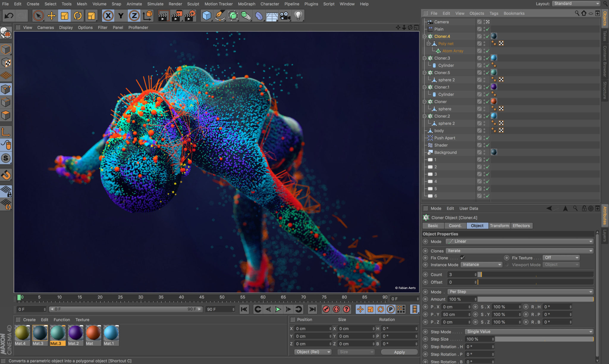Select the Scale tool in toolbar
Viewport: 609px width, 364px height.
pos(64,15)
